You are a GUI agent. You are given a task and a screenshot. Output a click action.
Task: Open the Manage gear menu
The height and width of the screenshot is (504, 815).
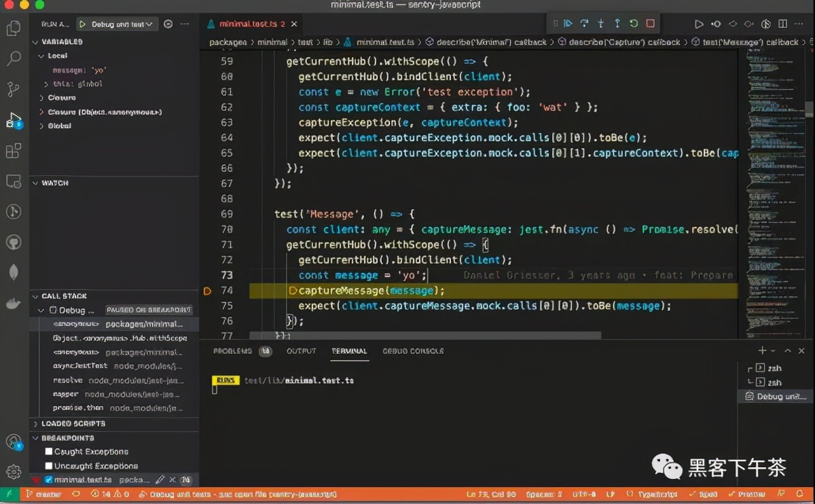click(x=13, y=471)
